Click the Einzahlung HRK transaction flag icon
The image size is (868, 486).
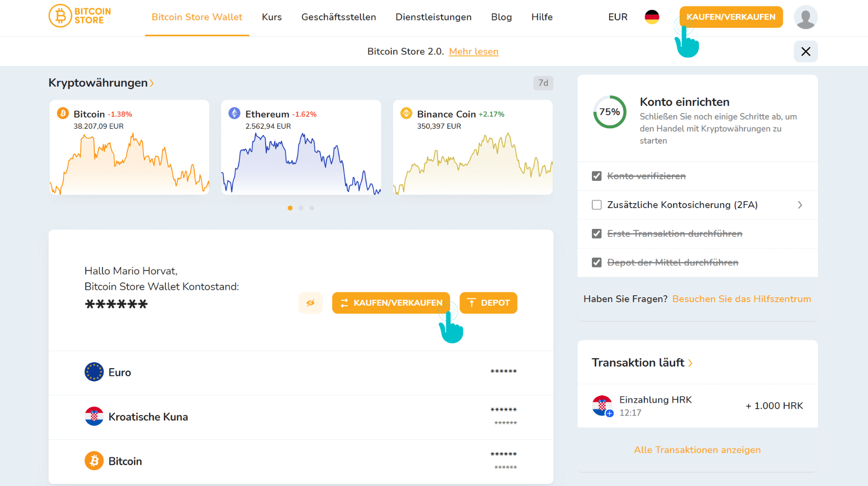(602, 406)
